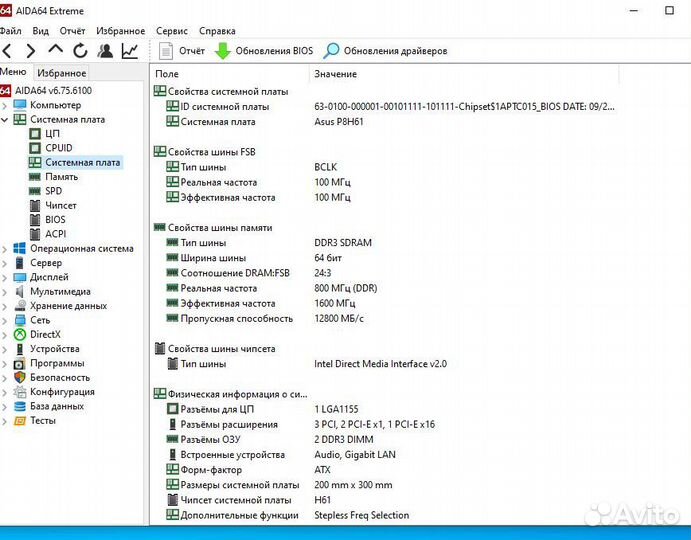This screenshot has height=540, width=691.
Task: Click the person icon in the toolbar
Action: click(x=105, y=51)
